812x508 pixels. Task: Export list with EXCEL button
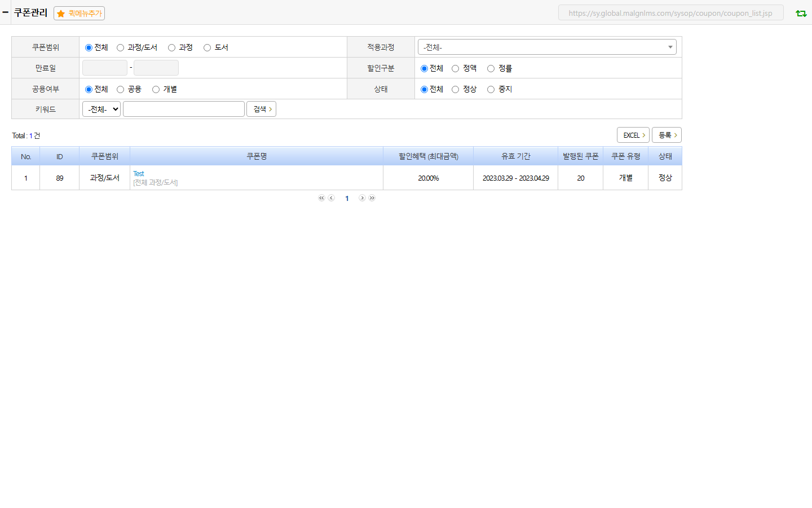[633, 135]
